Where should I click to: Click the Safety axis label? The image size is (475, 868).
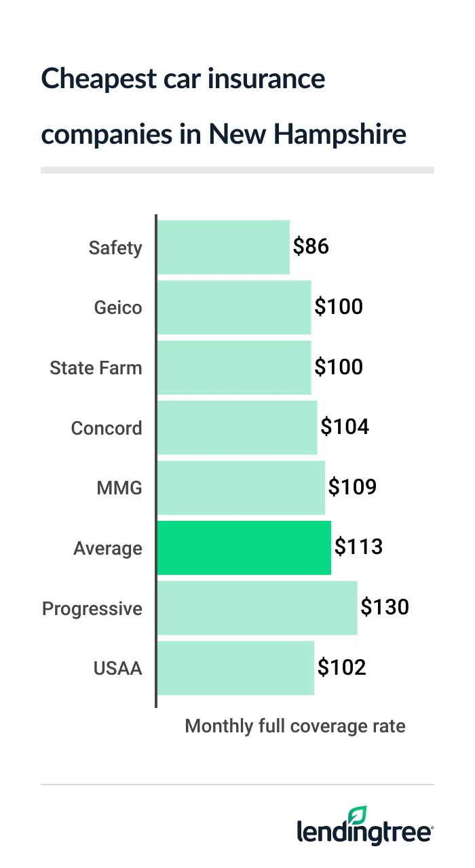point(115,248)
